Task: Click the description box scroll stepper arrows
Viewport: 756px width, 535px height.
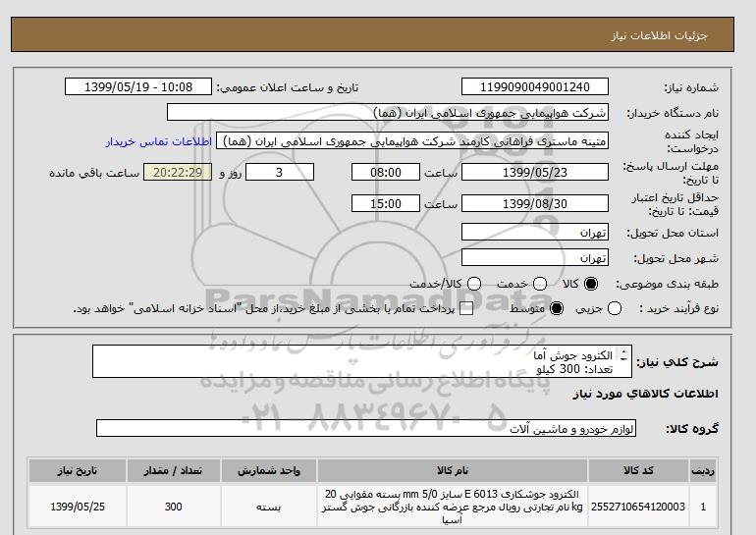Action: tap(623, 355)
